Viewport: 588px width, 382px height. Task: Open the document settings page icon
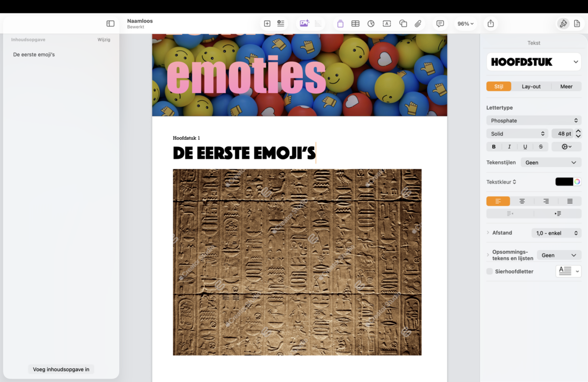577,24
